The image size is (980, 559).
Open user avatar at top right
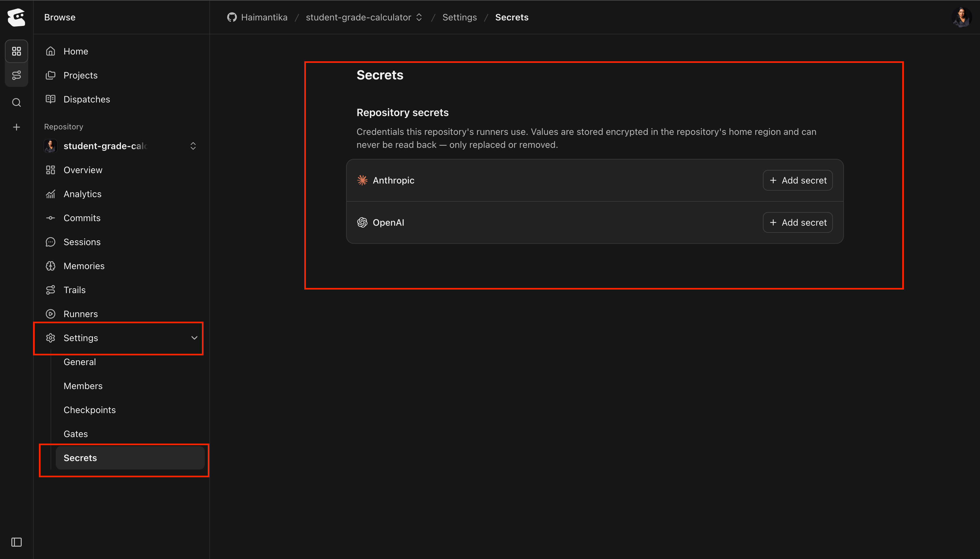click(962, 17)
